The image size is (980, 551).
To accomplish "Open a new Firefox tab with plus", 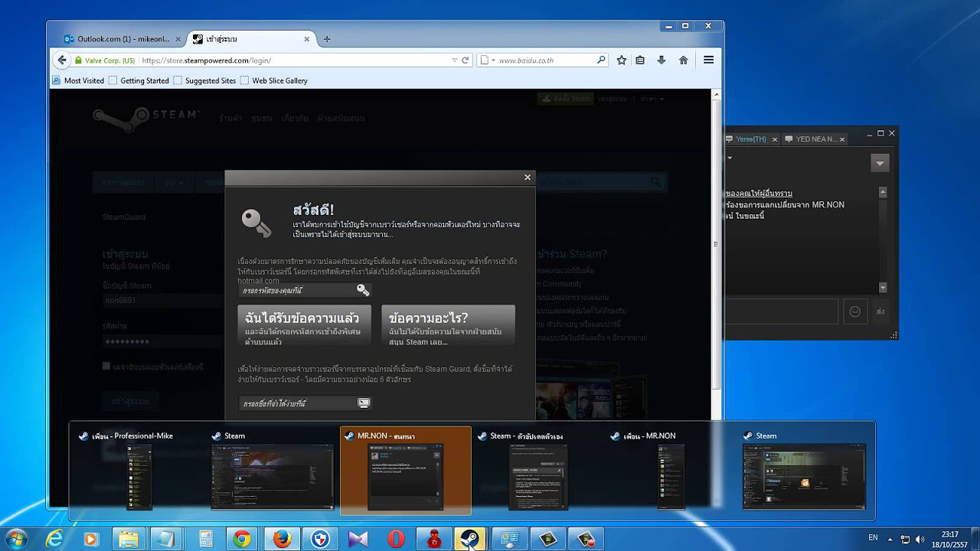I will pyautogui.click(x=327, y=39).
